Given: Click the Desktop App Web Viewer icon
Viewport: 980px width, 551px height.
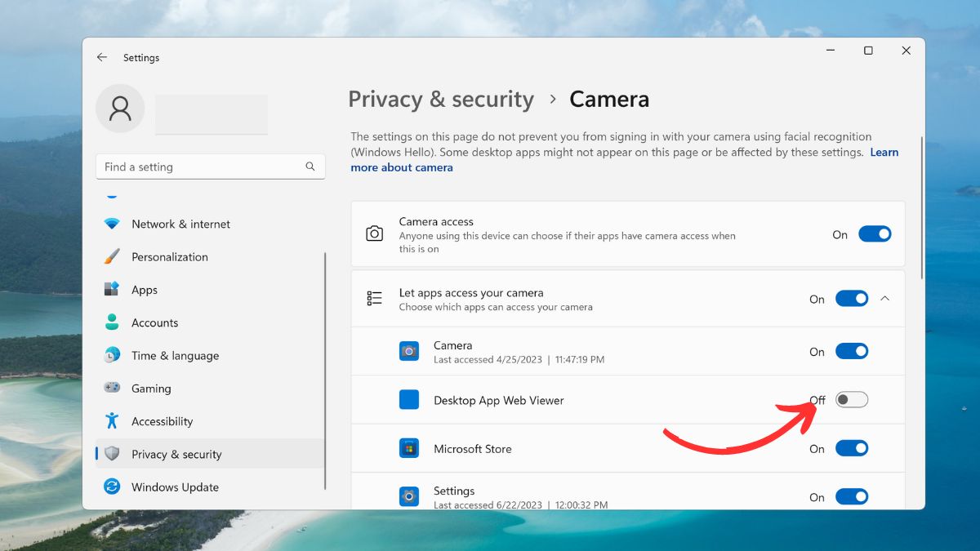Looking at the screenshot, I should (409, 400).
